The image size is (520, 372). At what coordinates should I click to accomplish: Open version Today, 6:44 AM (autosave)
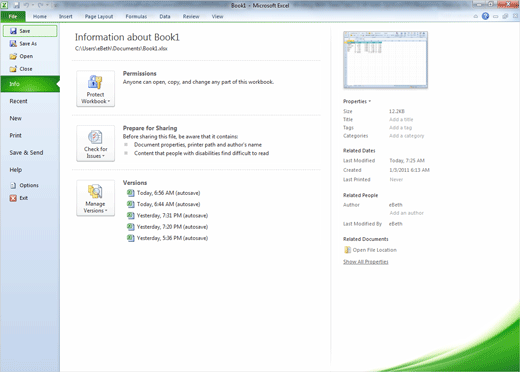pos(168,204)
